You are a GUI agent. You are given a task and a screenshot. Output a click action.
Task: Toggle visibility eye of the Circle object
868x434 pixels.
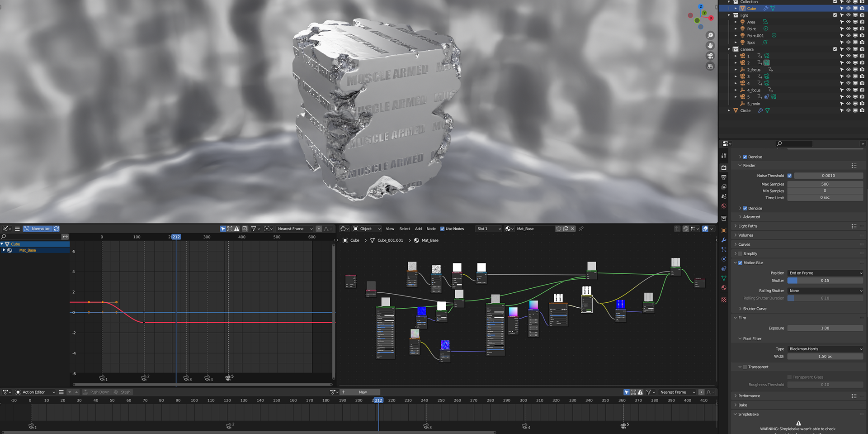click(849, 110)
